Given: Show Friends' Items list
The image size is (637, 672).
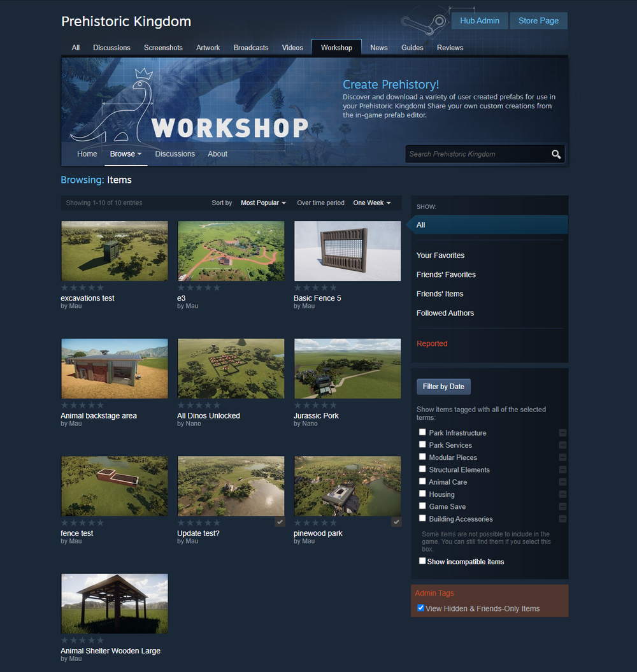Looking at the screenshot, I should [x=440, y=294].
